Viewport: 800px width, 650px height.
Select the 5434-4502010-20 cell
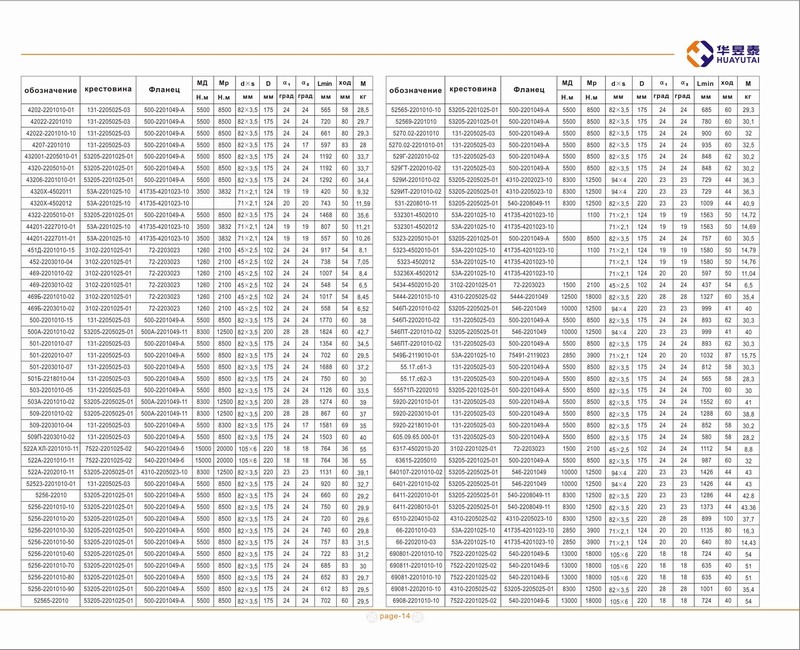tap(415, 285)
